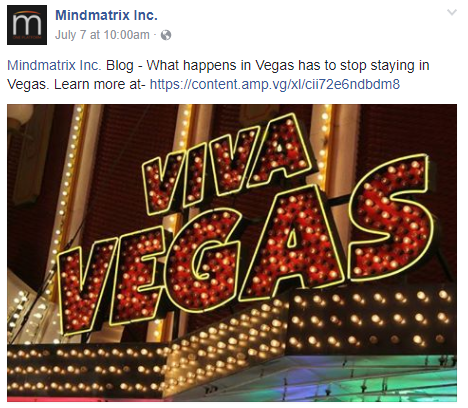Click the word 'Blog' in the post

tap(120, 66)
